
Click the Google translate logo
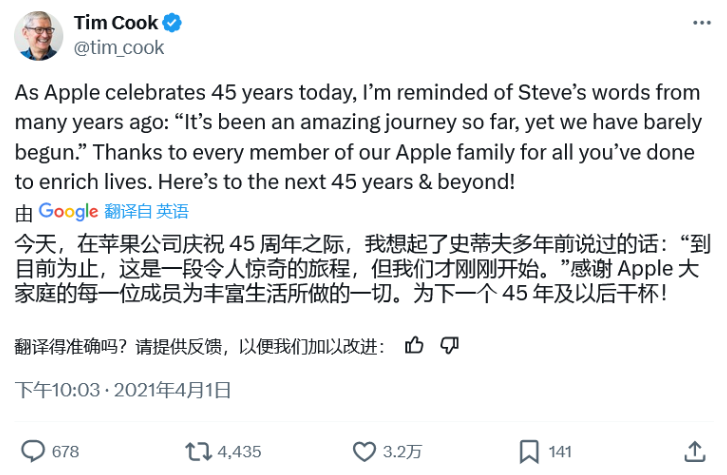point(68,211)
